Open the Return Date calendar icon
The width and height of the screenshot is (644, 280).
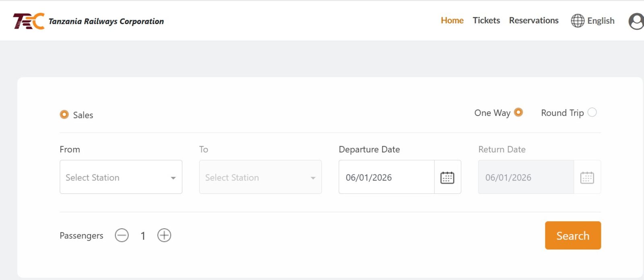[587, 177]
